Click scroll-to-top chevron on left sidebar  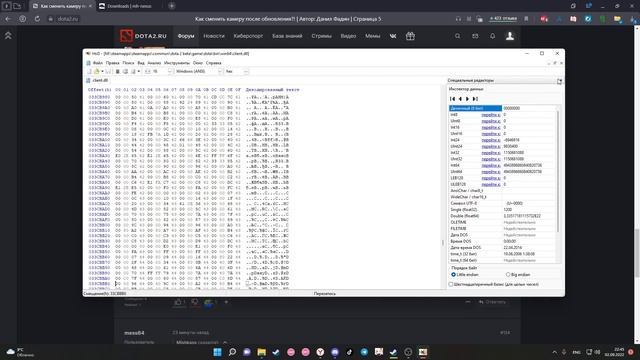coord(8,36)
